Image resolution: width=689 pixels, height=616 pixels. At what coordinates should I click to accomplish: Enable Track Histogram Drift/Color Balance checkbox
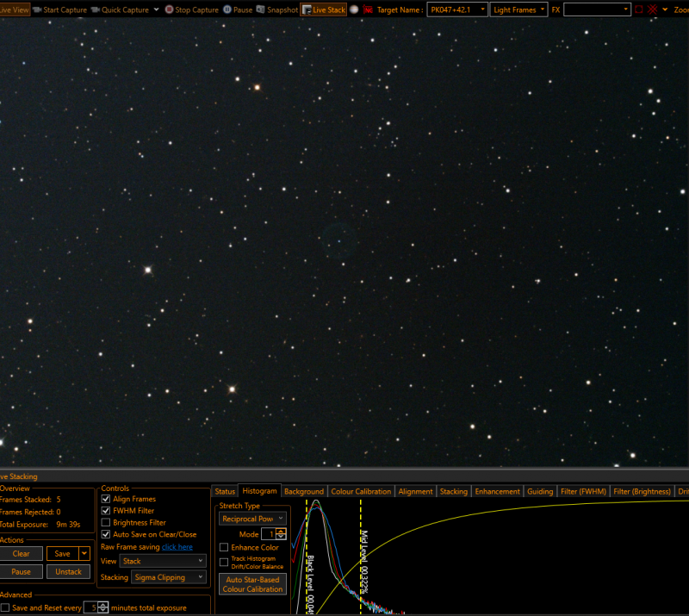tap(224, 562)
